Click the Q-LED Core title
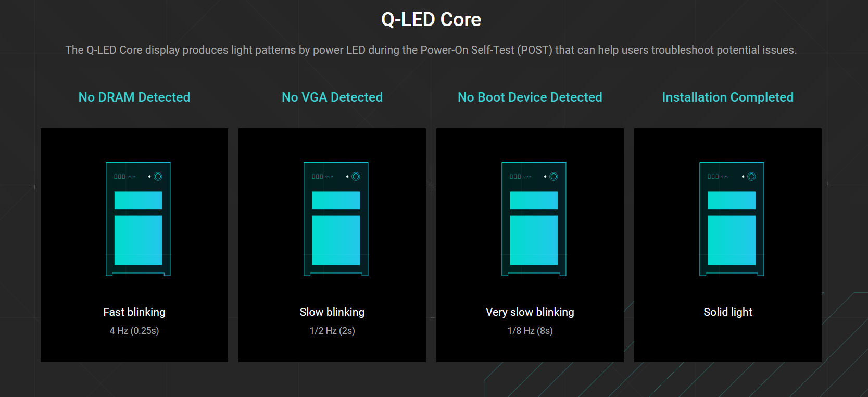Image resolution: width=868 pixels, height=397 pixels. [x=431, y=19]
